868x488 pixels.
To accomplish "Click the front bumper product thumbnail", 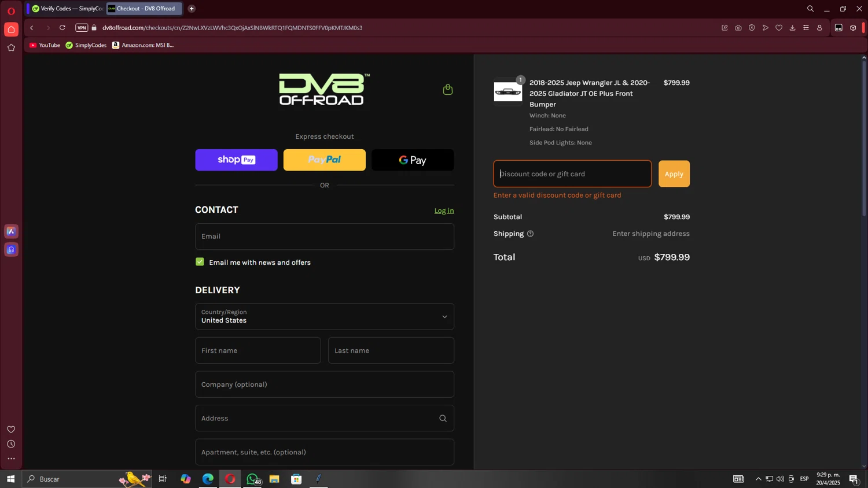I will (508, 92).
